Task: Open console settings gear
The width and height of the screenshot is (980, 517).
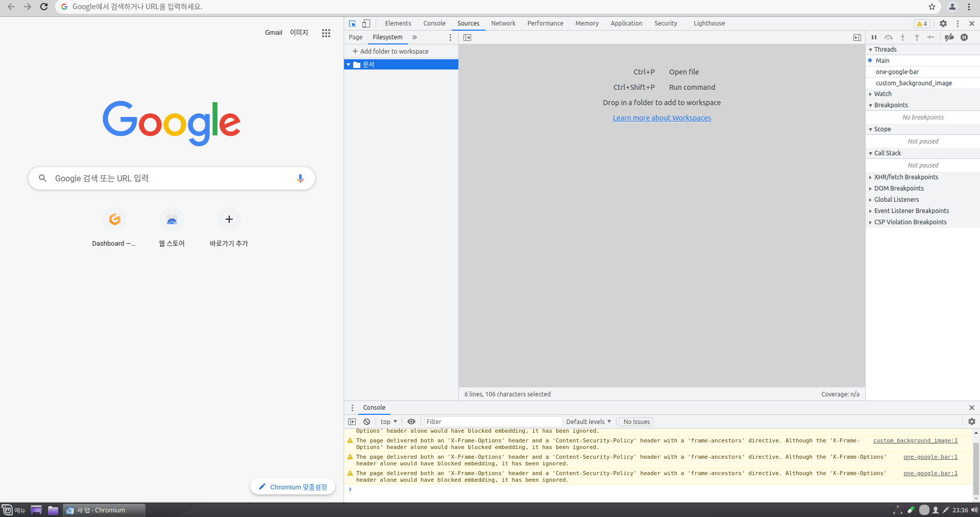Action: point(972,421)
